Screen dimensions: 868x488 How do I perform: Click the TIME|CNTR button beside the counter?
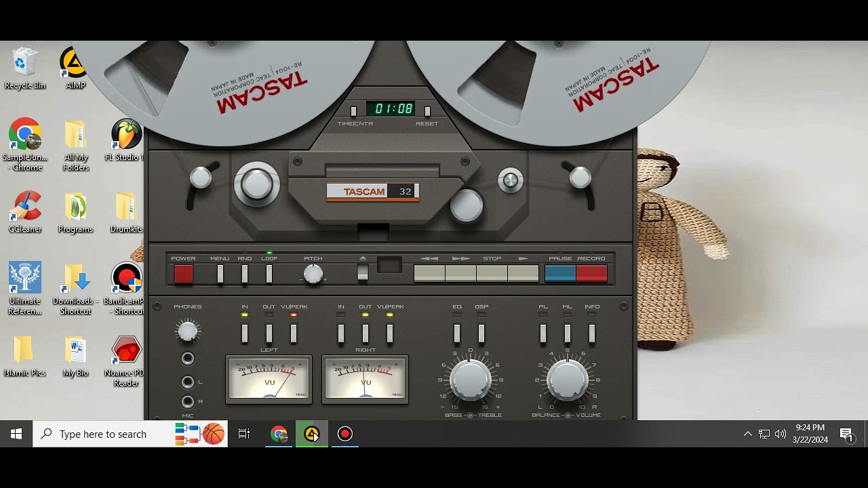pos(353,111)
